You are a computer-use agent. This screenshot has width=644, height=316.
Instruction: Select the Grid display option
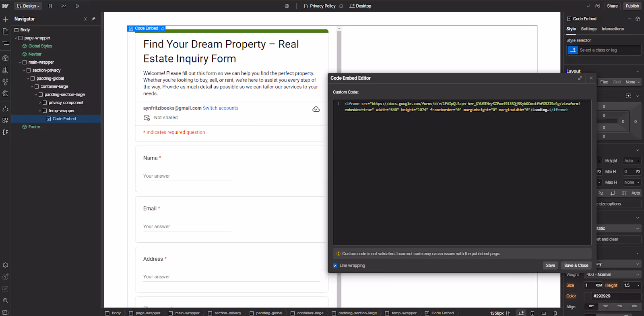coord(617,82)
